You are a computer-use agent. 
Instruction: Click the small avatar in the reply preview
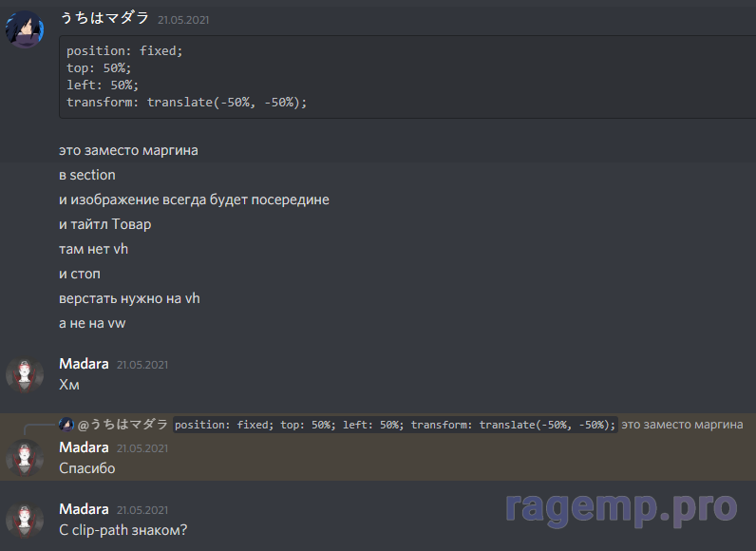point(66,425)
